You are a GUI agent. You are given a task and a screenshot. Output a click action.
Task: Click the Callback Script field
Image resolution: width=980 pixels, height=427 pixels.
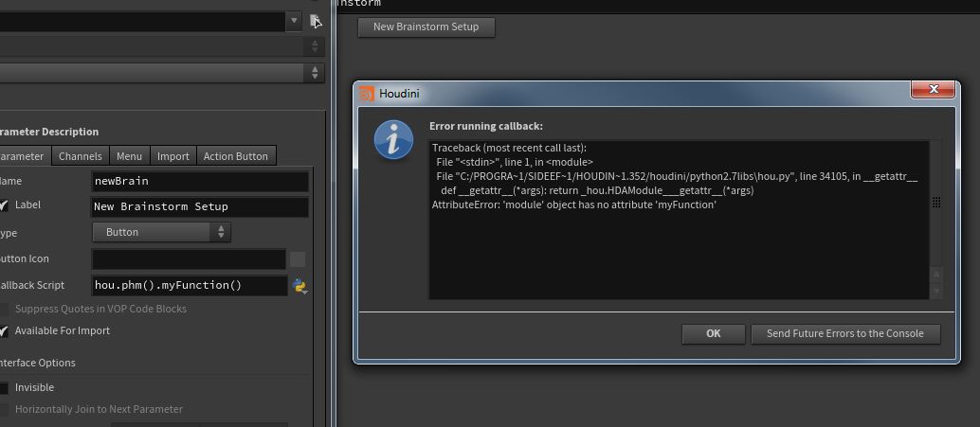tap(190, 285)
